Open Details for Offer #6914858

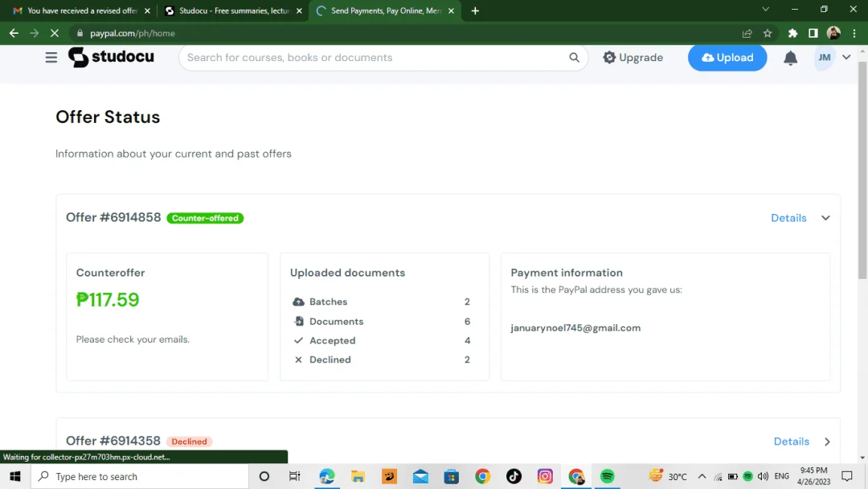[789, 218]
